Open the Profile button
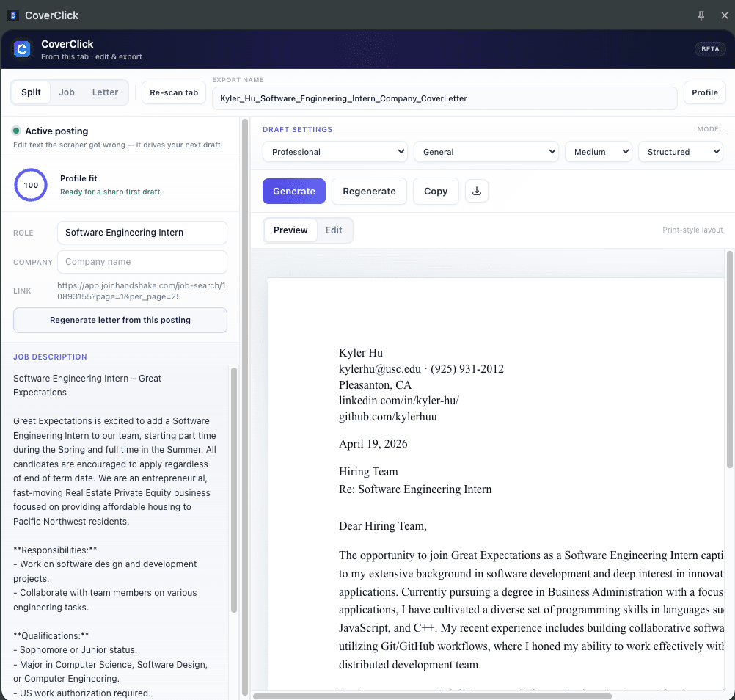Image resolution: width=735 pixels, height=700 pixels. coord(704,93)
